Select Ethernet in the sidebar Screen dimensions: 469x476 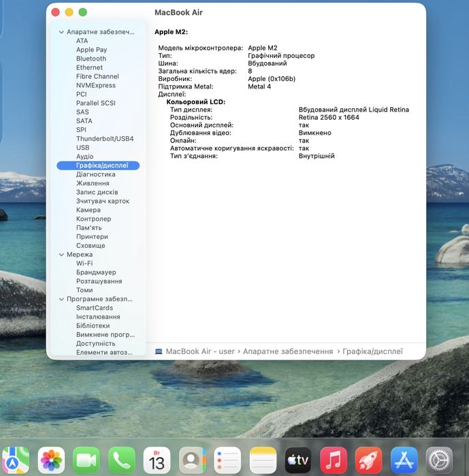[x=89, y=67]
